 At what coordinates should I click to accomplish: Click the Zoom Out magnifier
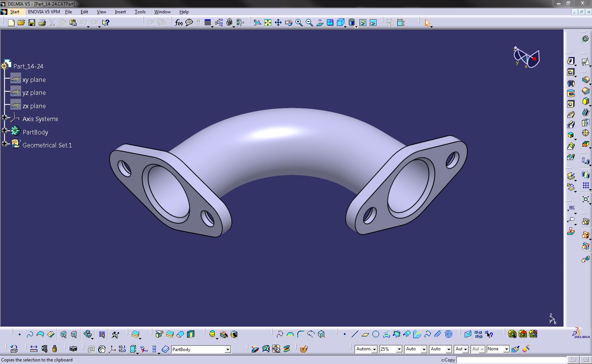(310, 23)
